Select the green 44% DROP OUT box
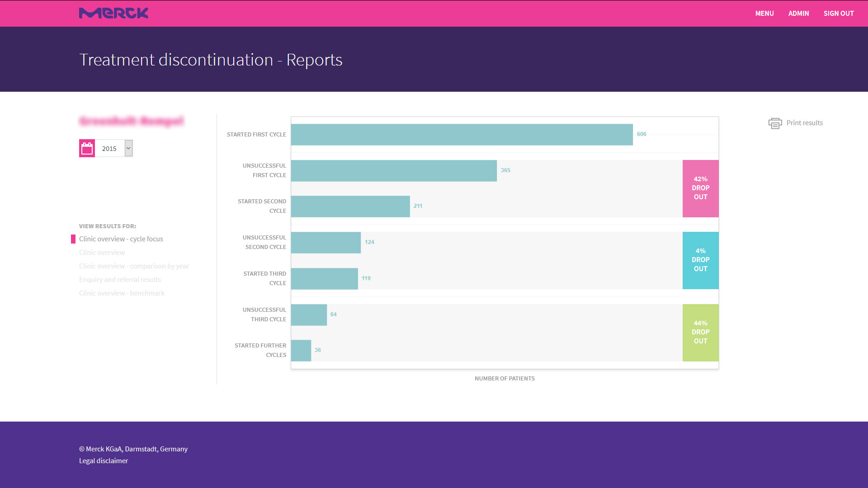 700,332
